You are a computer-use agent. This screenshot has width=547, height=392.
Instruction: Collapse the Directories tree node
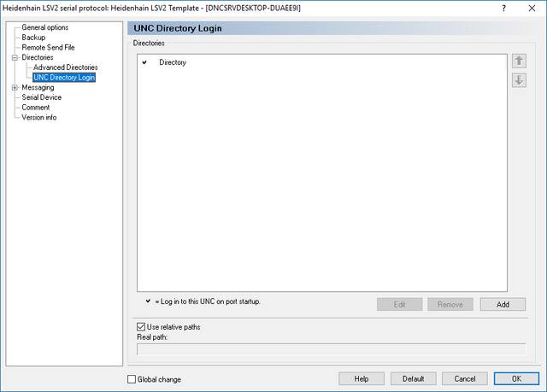coord(15,58)
